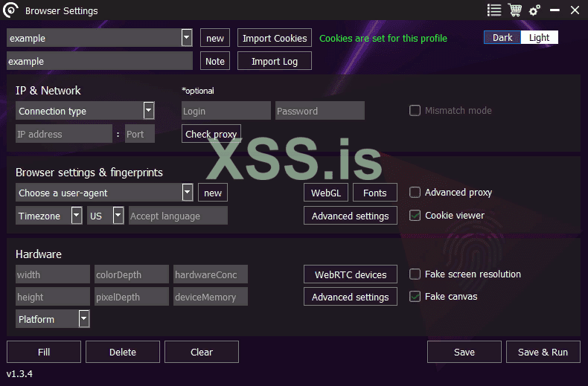588x386 pixels.
Task: Uncheck Cookie viewer checkbox
Action: (x=415, y=216)
